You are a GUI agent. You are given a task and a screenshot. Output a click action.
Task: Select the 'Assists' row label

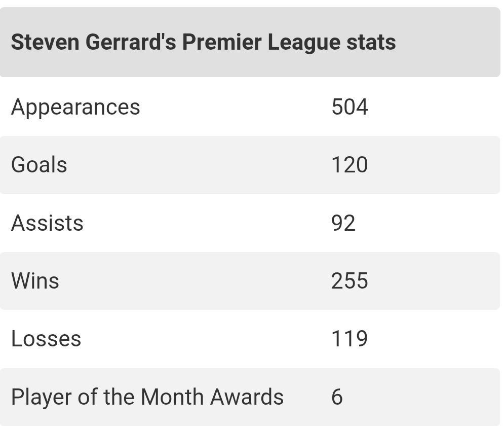[47, 223]
